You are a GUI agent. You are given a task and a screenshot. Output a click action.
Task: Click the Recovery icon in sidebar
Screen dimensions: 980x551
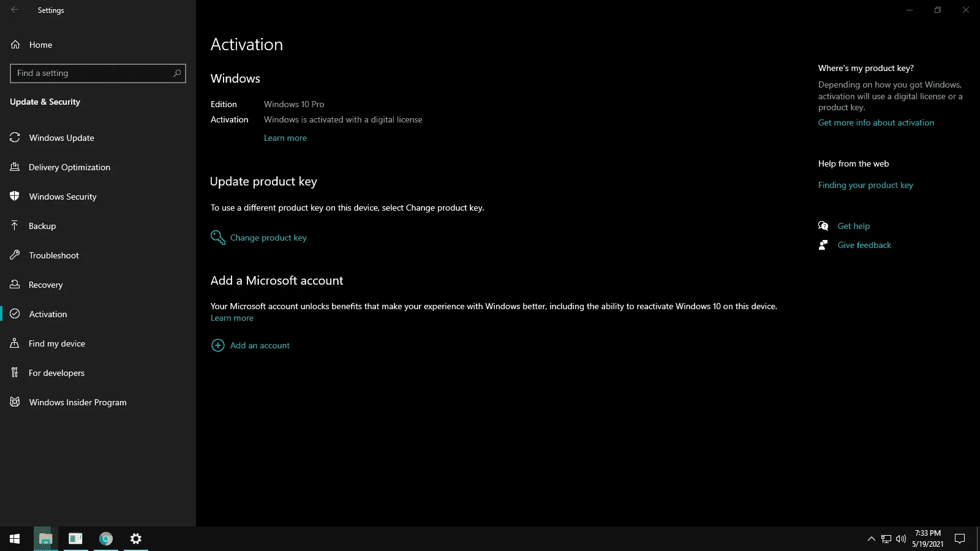click(15, 285)
